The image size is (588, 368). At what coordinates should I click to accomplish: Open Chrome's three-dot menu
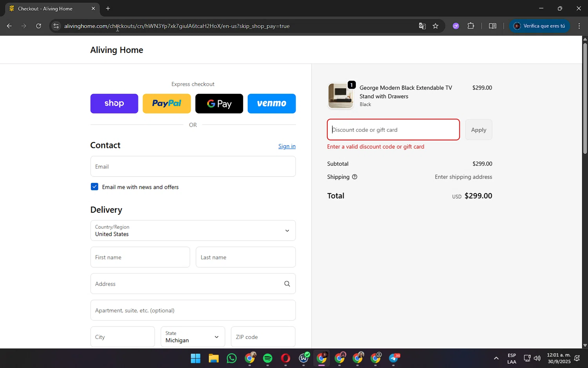pyautogui.click(x=579, y=26)
